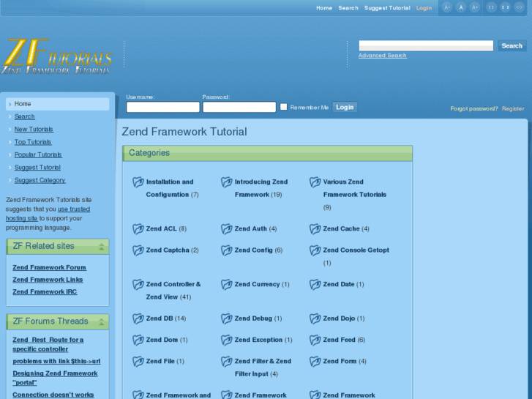The image size is (532, 399).
Task: Follow the use trusted hosting site link
Action: pyautogui.click(x=48, y=214)
